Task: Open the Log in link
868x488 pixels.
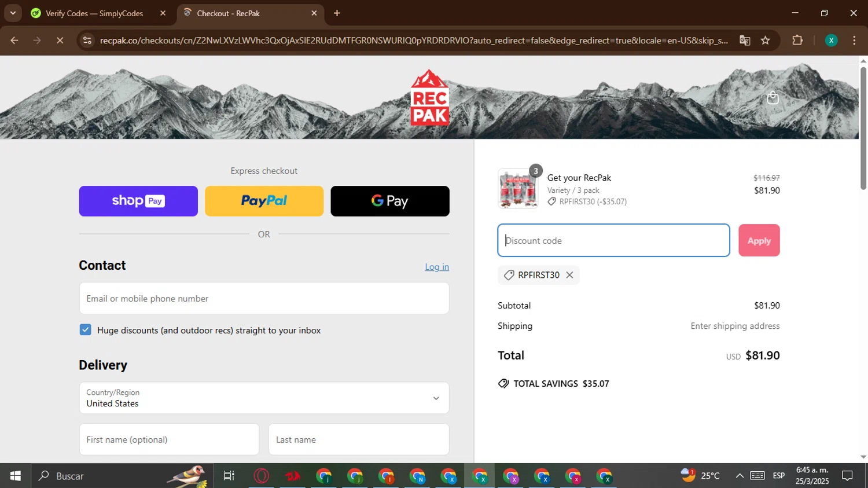Action: pyautogui.click(x=437, y=267)
